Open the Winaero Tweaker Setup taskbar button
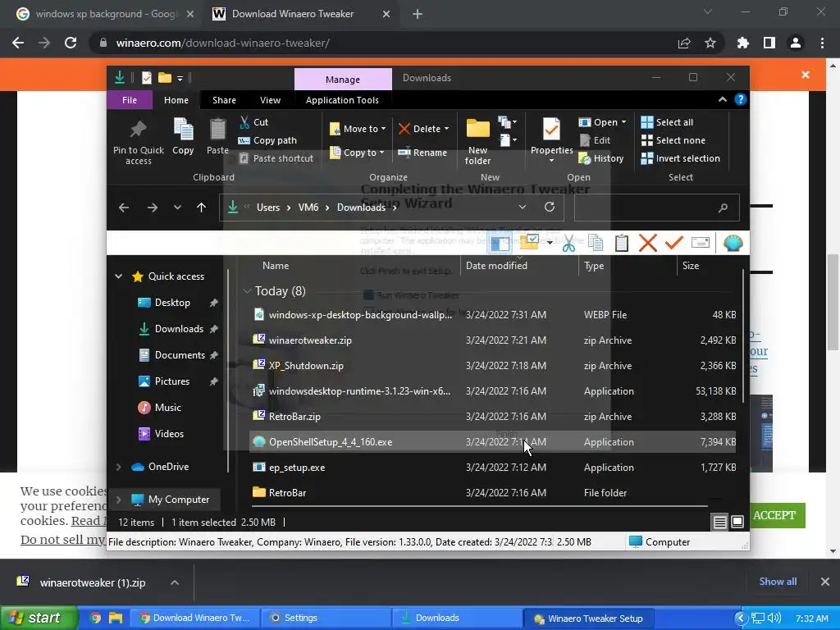The height and width of the screenshot is (630, 840). coord(587,619)
